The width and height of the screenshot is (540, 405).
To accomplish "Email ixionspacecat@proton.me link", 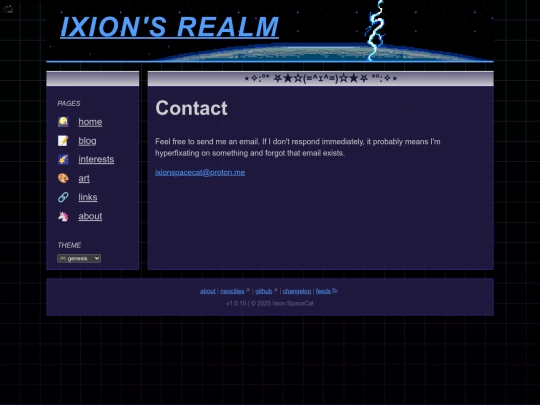I will (x=200, y=173).
